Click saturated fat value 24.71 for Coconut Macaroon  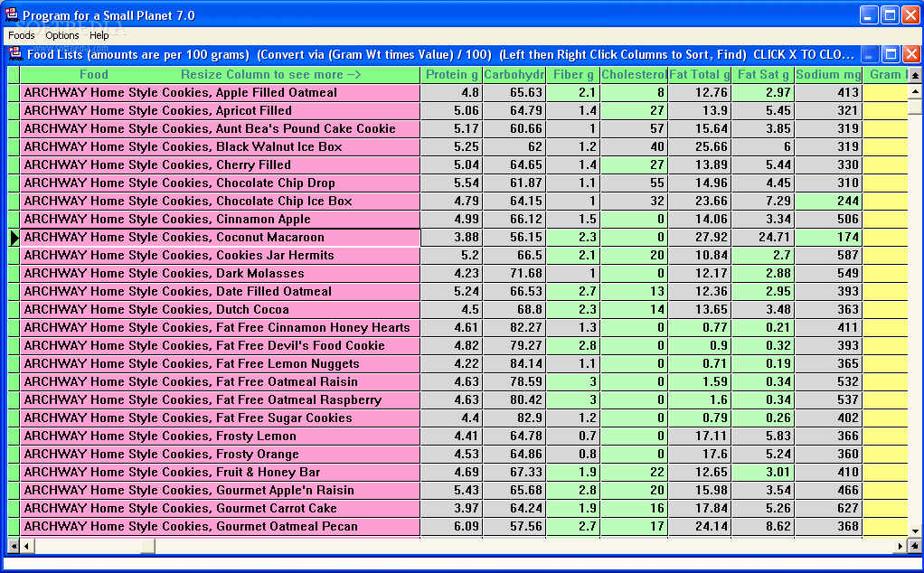coord(763,238)
